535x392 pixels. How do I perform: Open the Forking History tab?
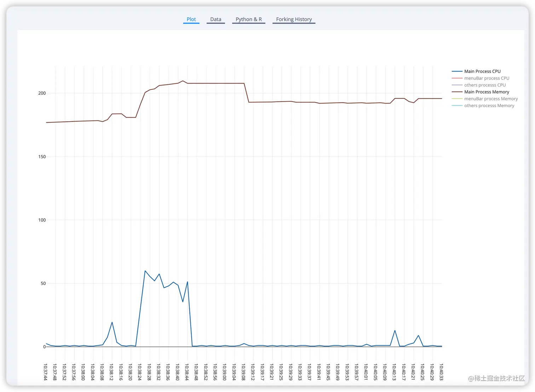point(294,19)
